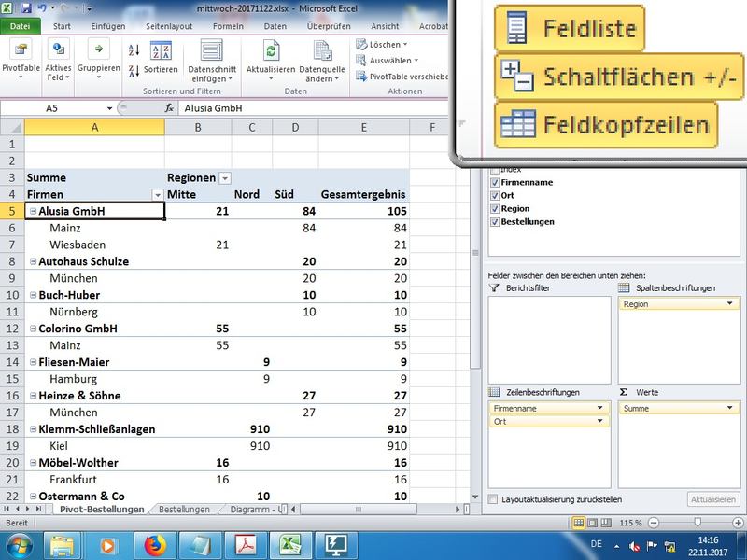
Task: Open the Datei tab
Action: tap(20, 26)
